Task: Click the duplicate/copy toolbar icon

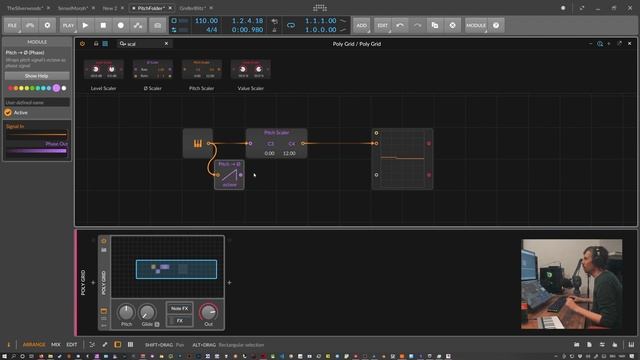Action: click(435, 25)
